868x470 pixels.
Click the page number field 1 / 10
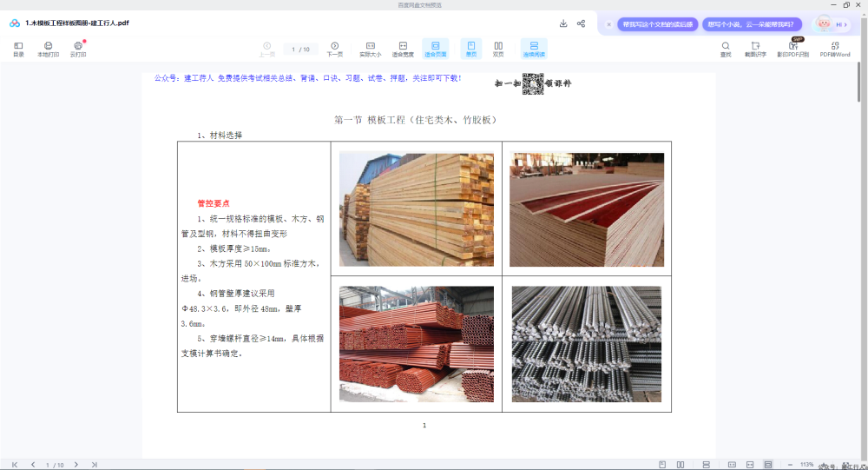(x=300, y=50)
